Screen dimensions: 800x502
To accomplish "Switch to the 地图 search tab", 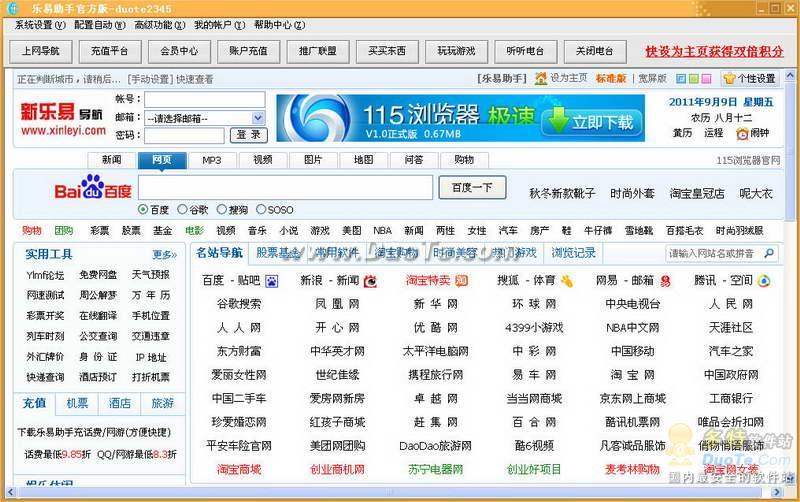I will (363, 160).
